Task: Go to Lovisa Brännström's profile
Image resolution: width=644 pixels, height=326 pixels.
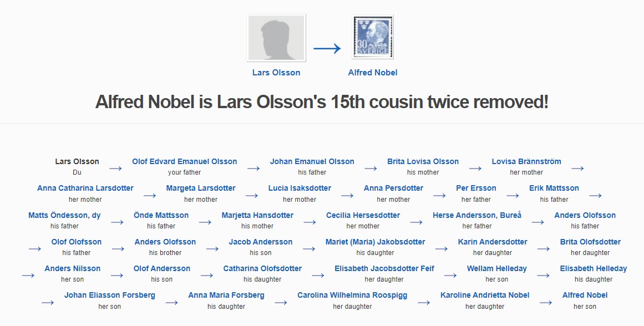Action: click(x=526, y=162)
